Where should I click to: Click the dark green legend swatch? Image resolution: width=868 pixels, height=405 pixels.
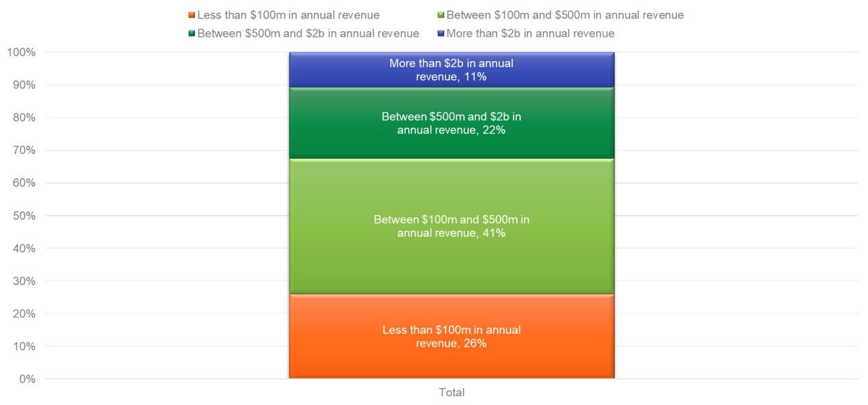[x=192, y=33]
